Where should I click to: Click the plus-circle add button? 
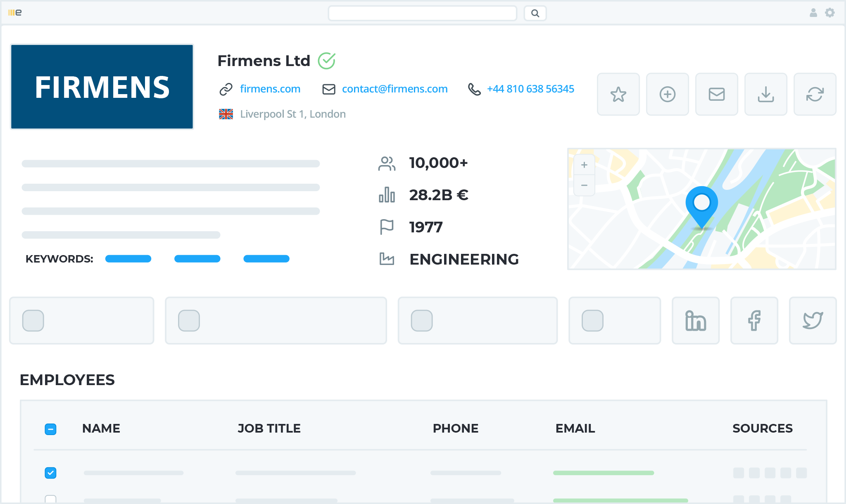point(668,94)
